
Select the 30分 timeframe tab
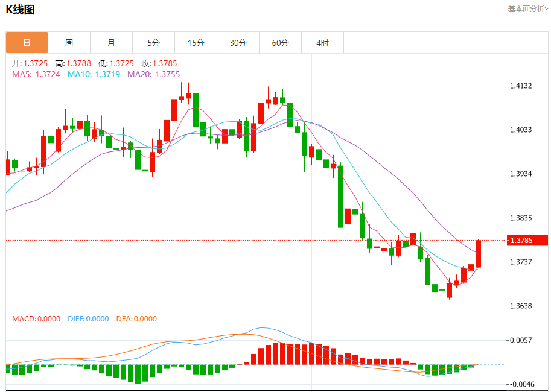click(x=238, y=43)
